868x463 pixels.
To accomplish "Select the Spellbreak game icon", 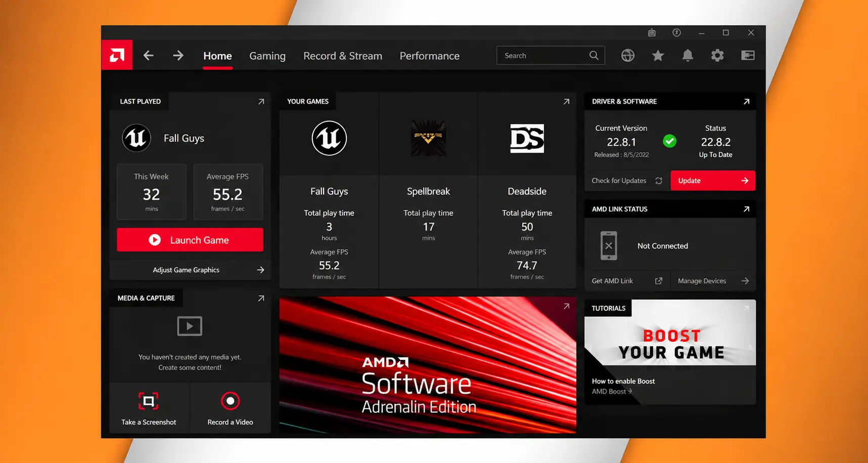I will click(428, 138).
